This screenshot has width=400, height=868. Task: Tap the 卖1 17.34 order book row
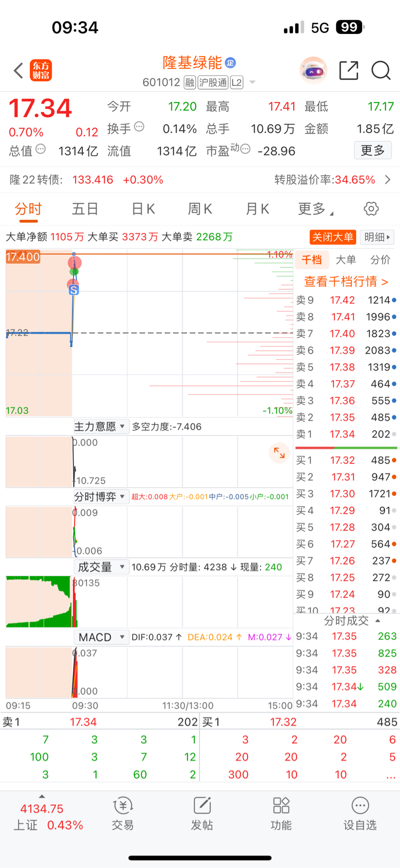point(346,434)
